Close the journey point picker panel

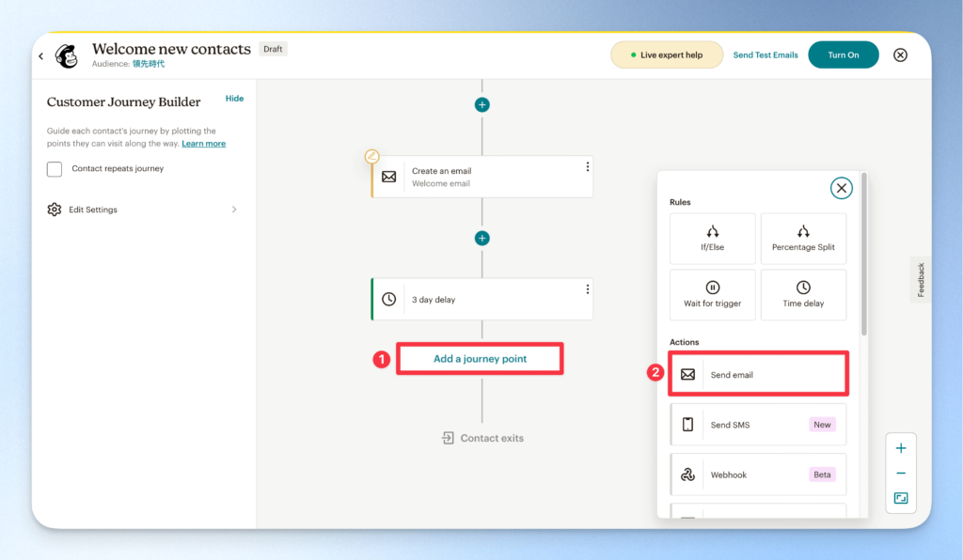point(842,188)
